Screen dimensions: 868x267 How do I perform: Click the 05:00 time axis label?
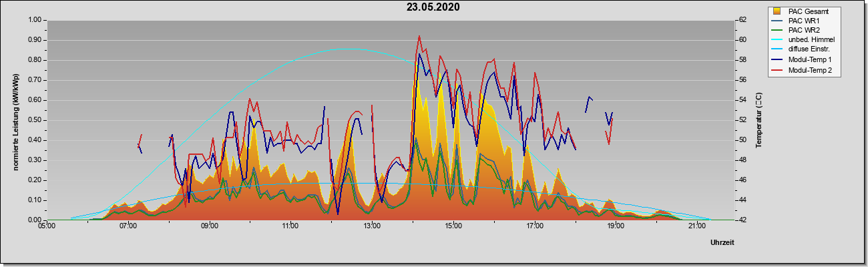click(47, 227)
